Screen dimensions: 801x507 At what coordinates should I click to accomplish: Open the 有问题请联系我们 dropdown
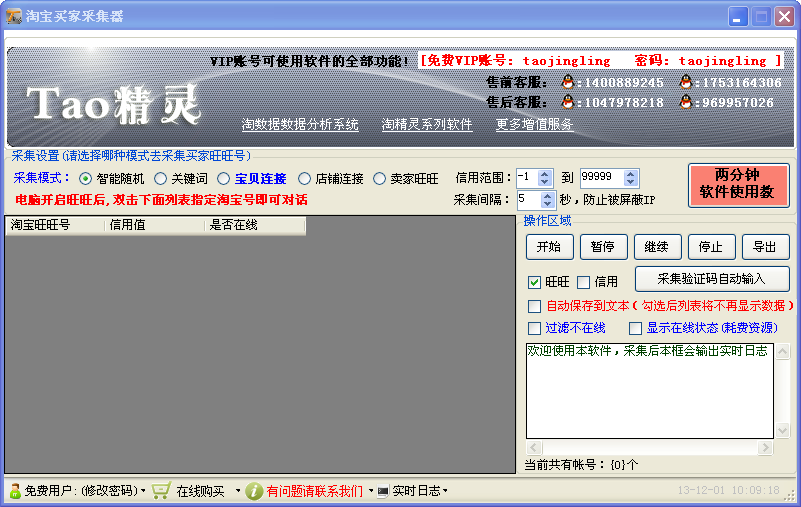click(371, 491)
